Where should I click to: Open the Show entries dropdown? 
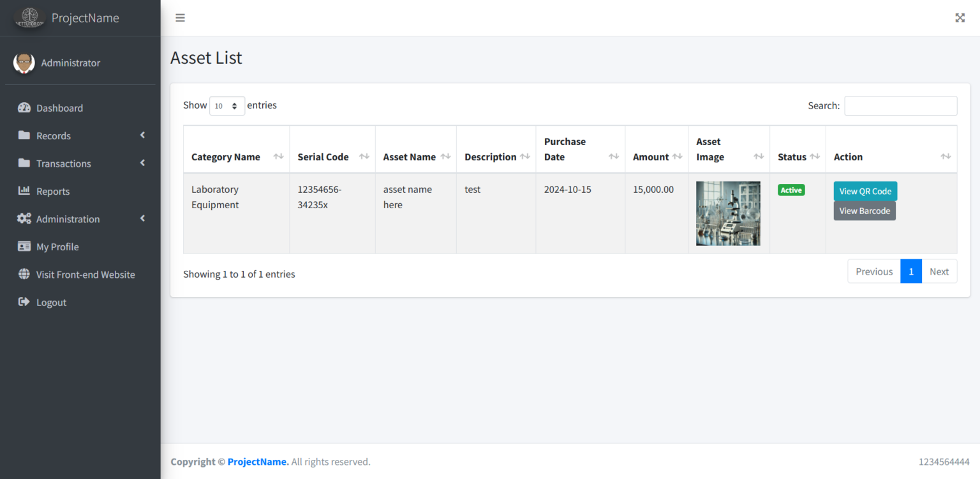(x=226, y=105)
